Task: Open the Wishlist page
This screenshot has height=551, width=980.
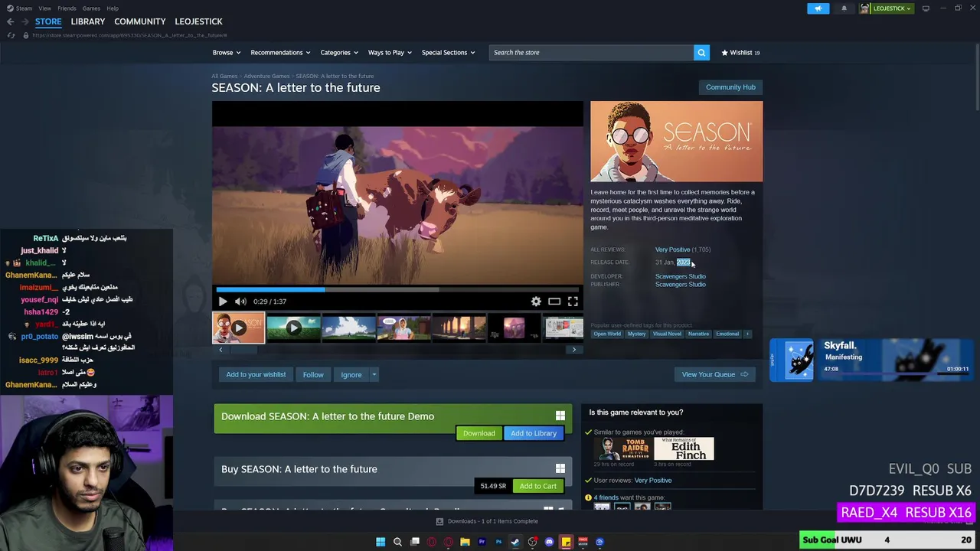Action: click(740, 53)
